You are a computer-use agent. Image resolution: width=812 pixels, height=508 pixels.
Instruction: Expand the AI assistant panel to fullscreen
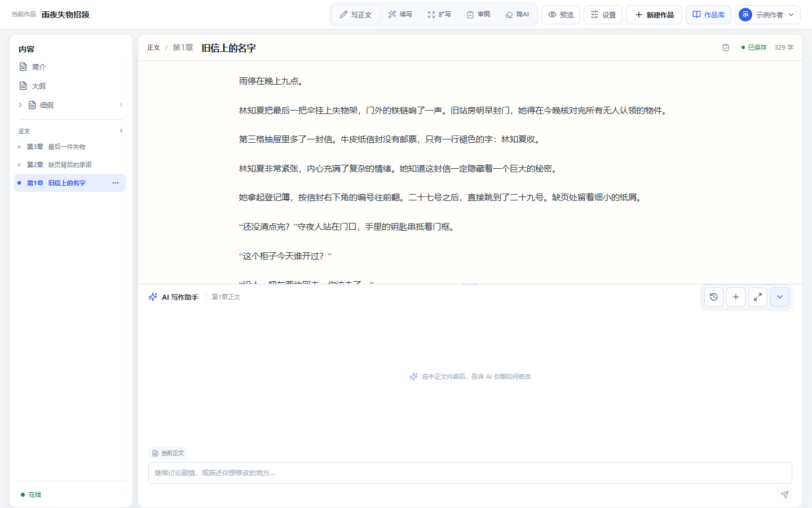[758, 297]
